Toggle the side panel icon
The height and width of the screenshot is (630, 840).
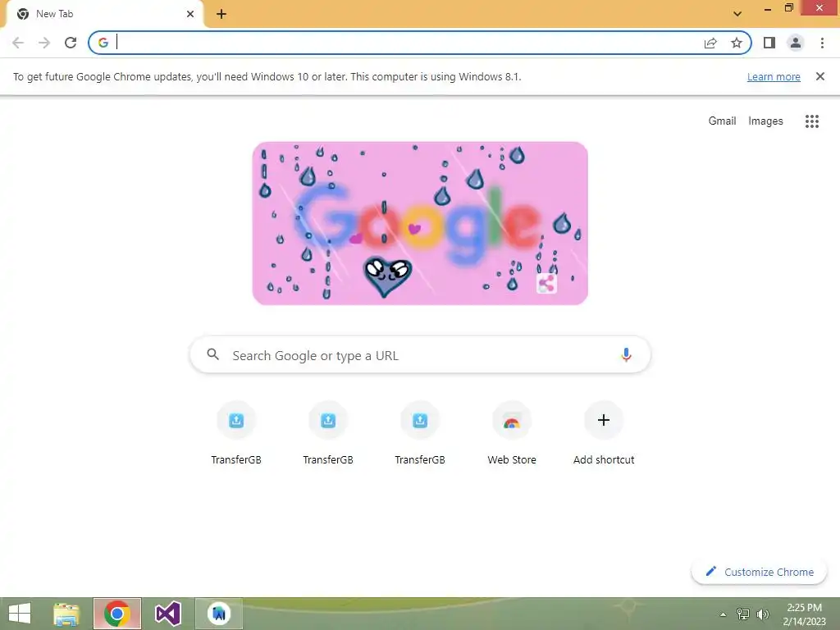tap(769, 43)
